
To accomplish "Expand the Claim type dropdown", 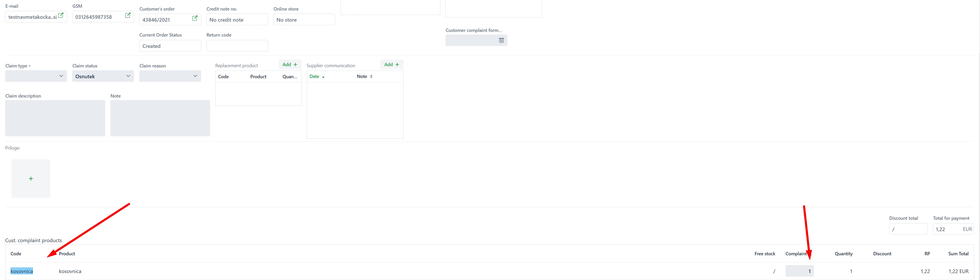I will click(x=36, y=76).
